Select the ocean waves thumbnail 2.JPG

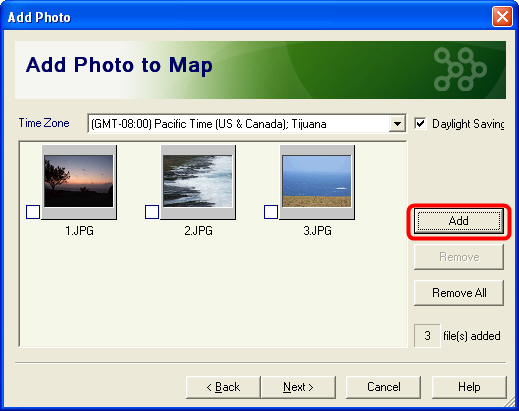[198, 182]
